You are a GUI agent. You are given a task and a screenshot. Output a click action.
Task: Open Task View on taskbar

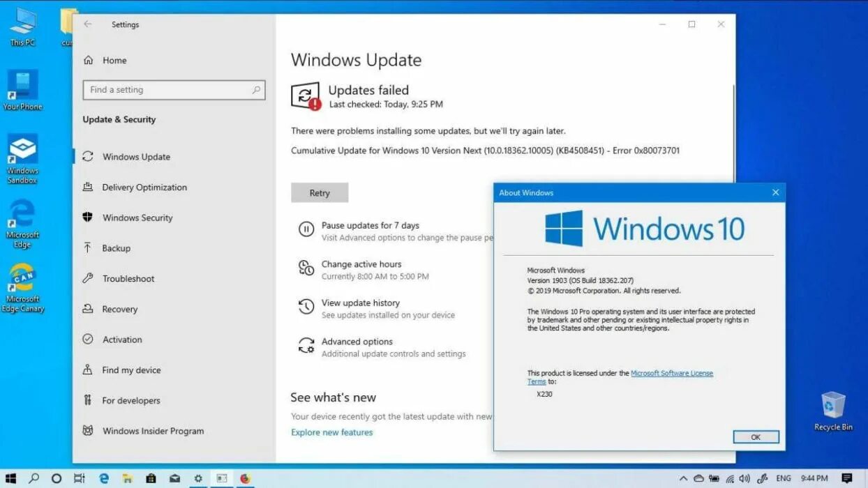80,478
